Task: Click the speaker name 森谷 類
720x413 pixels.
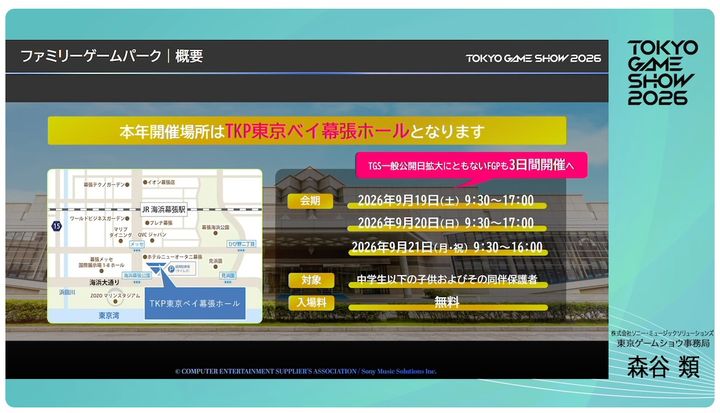Action: click(x=663, y=367)
